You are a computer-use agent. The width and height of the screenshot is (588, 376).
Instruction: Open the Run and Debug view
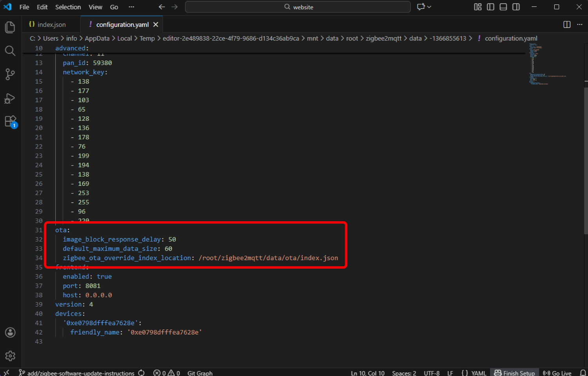(10, 98)
